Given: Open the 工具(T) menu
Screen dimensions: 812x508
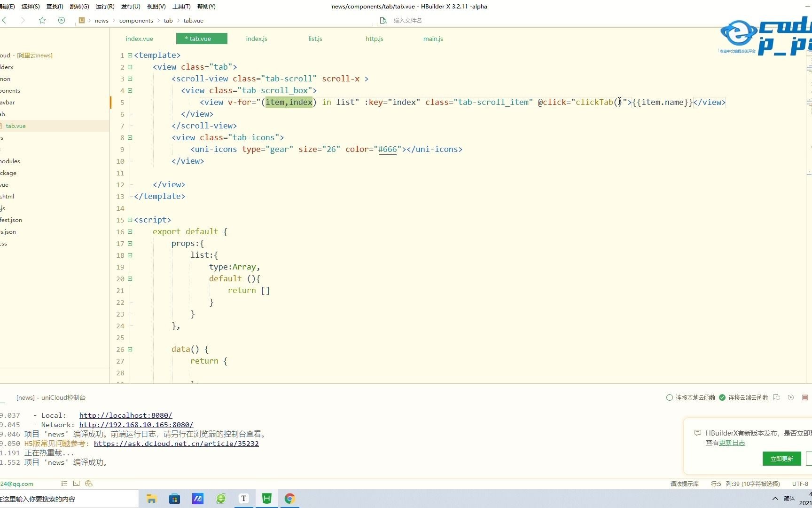Looking at the screenshot, I should [x=181, y=7].
